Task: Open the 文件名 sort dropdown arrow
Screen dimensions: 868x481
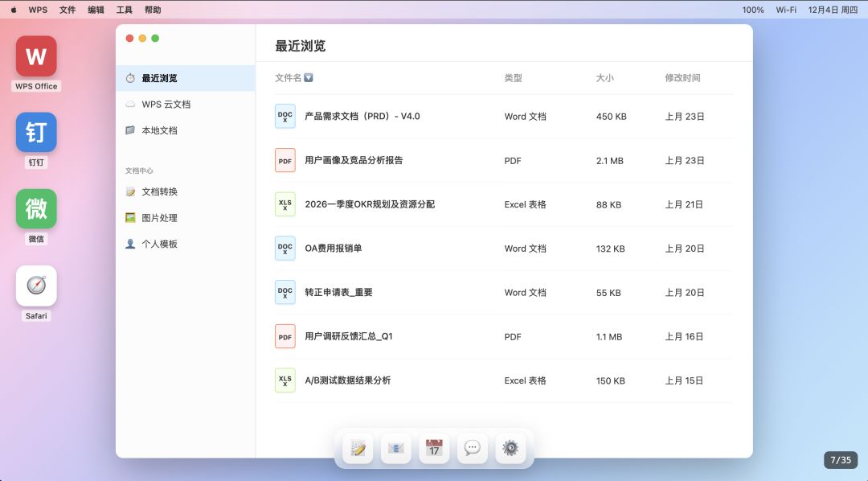Action: click(x=309, y=78)
